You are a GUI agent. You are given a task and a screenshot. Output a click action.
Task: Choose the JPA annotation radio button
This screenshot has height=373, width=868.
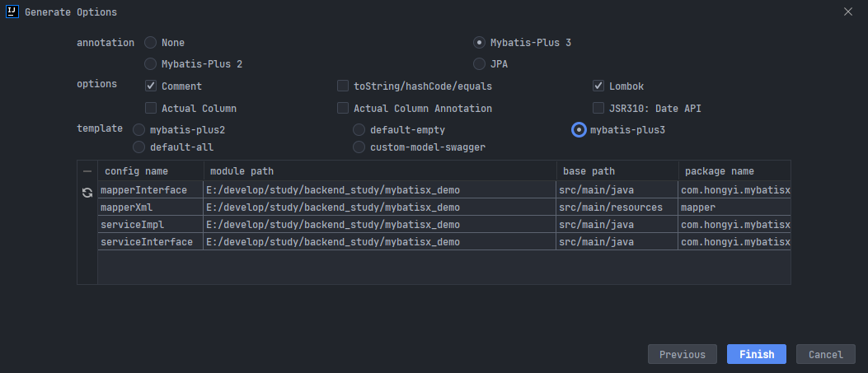(x=479, y=64)
